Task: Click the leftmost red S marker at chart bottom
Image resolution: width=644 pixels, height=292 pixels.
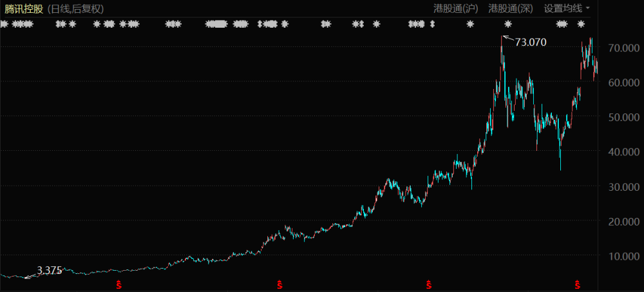Action: click(118, 284)
